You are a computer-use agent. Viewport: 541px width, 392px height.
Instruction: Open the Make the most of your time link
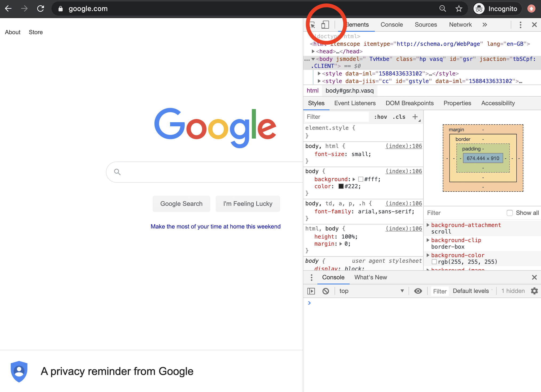(x=216, y=226)
